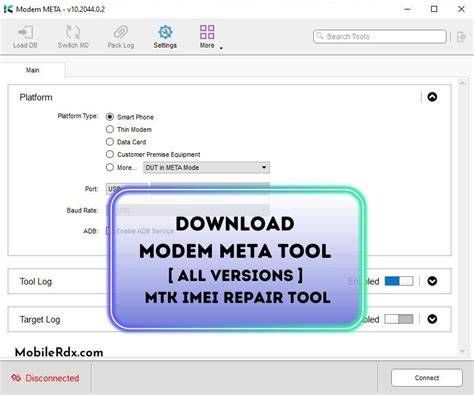This screenshot has width=474, height=395.
Task: Toggle the Tool Log enabled switch
Action: click(399, 281)
